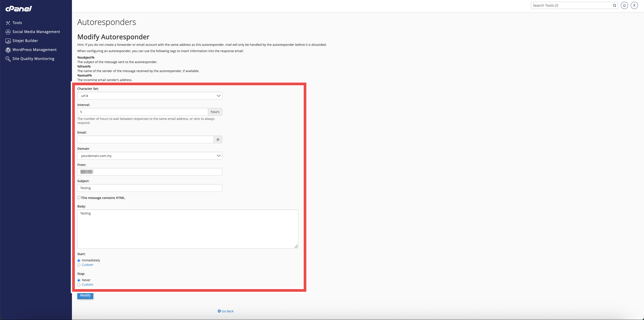Viewport: 644px width, 320px height.
Task: Click Site Quality Monitoring magnifier icon
Action: [x=8, y=59]
